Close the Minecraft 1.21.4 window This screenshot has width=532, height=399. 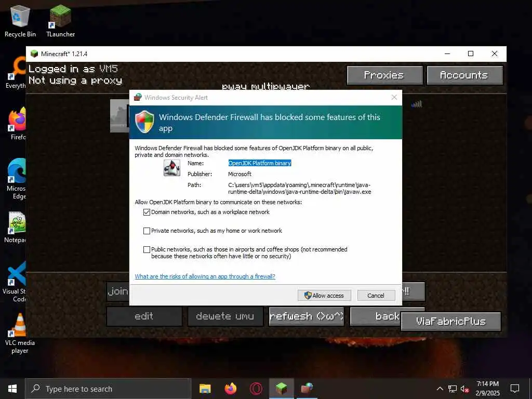coord(495,54)
